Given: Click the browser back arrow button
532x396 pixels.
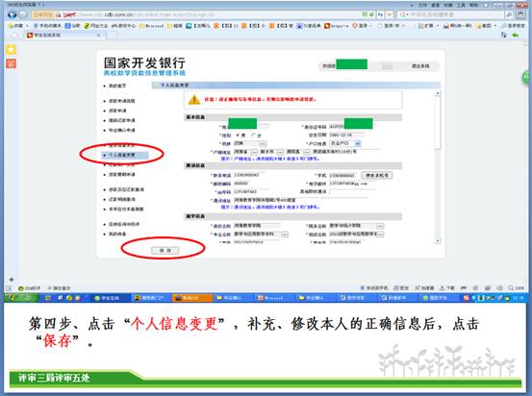Looking at the screenshot, I should coord(13,14).
